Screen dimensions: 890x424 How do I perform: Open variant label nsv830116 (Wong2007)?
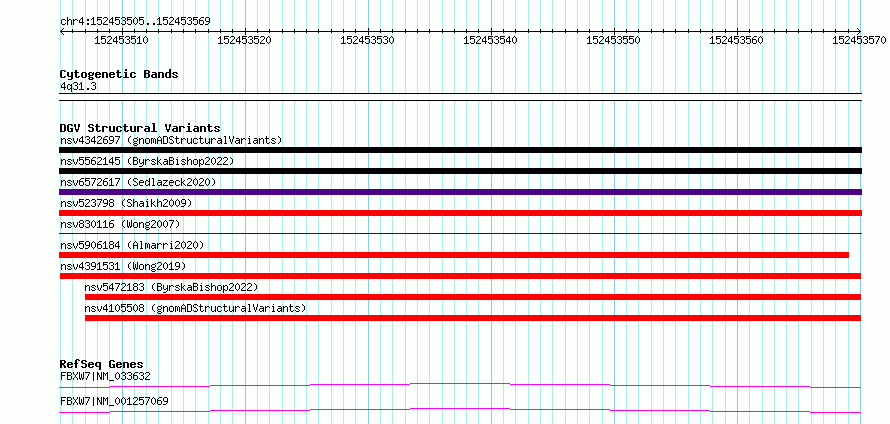120,224
